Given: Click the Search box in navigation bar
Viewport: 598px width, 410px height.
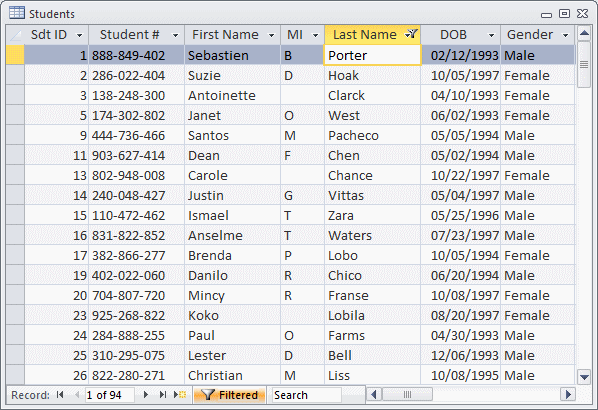Looking at the screenshot, I should click(x=307, y=395).
